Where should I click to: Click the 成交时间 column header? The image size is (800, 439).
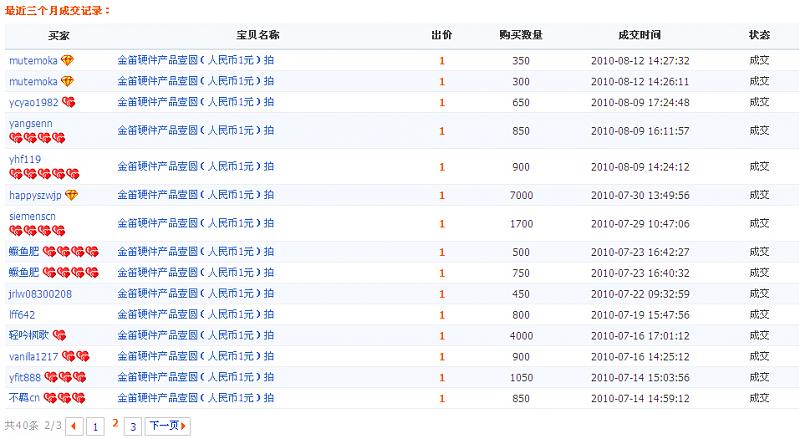(640, 35)
